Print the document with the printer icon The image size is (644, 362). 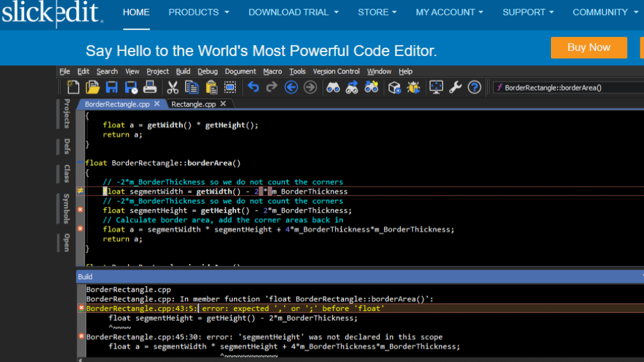[150, 87]
